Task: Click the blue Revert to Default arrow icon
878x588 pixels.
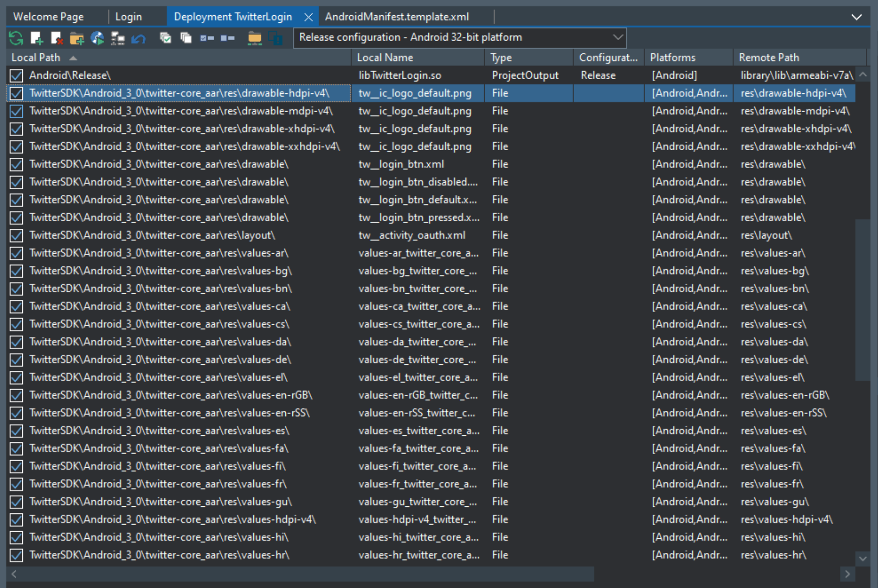Action: tap(139, 38)
